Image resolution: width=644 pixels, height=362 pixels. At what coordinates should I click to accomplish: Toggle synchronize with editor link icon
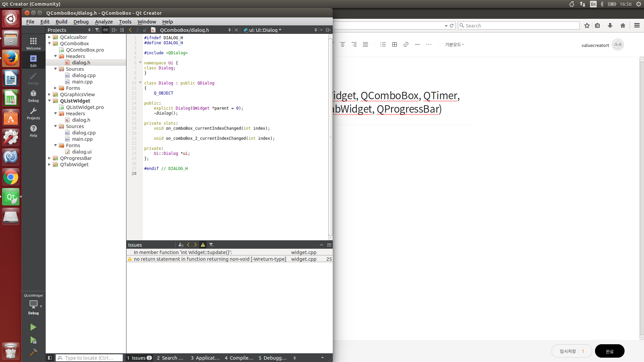coord(105,30)
